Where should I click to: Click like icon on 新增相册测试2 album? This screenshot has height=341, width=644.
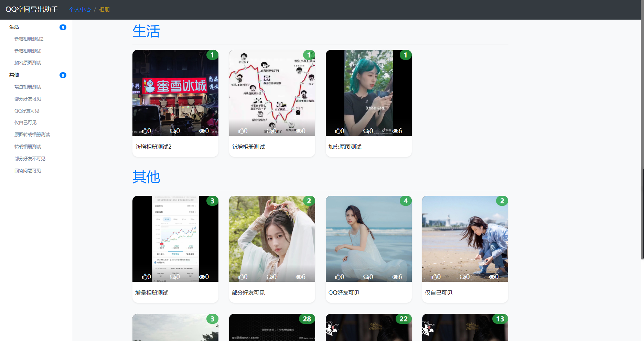point(145,131)
